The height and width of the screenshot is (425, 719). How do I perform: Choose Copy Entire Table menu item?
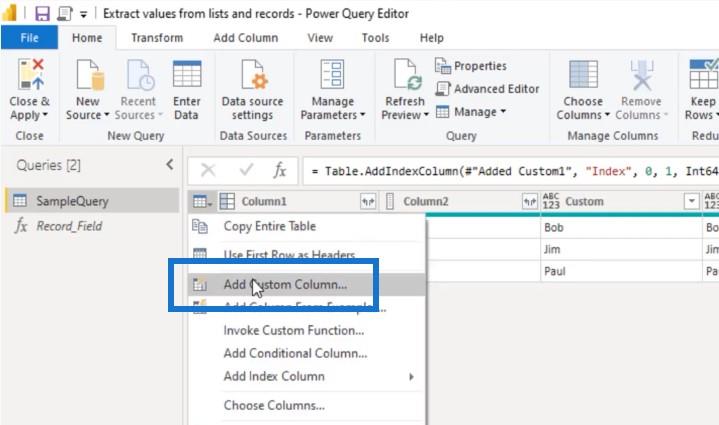pyautogui.click(x=307, y=226)
